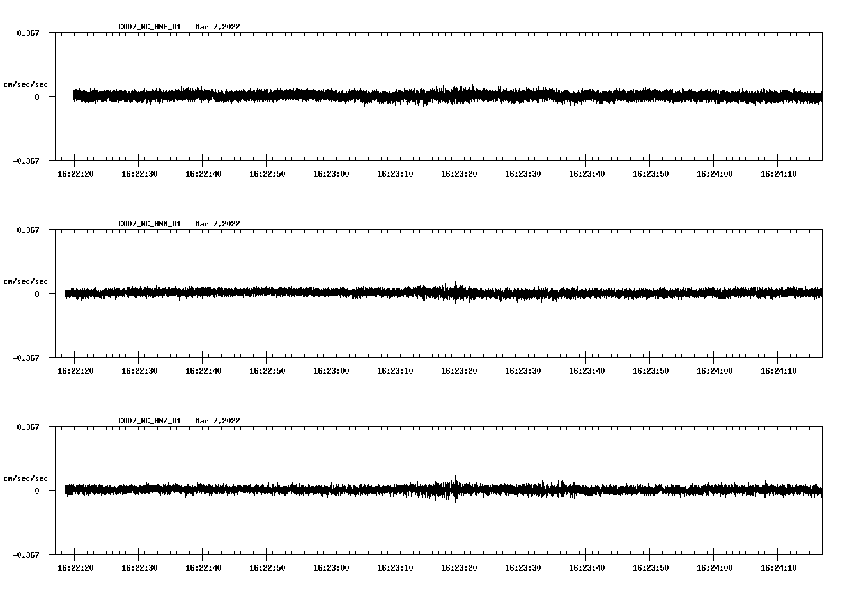Click 16:23:40 time label under HNE plot
The height and width of the screenshot is (591, 868).
(x=587, y=173)
